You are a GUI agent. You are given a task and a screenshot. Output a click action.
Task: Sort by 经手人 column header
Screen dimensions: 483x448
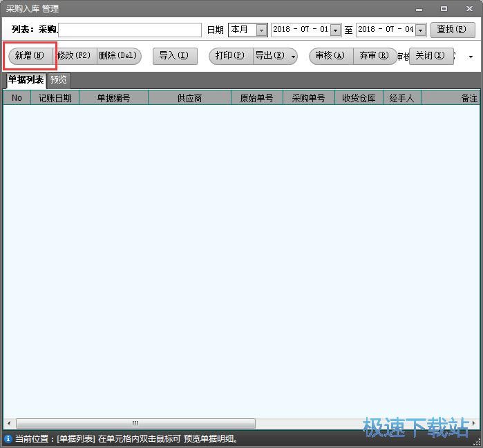pos(402,98)
